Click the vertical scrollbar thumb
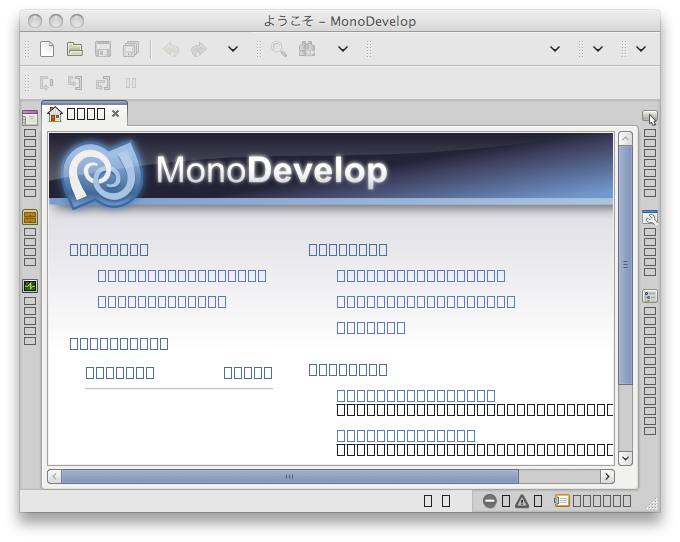680x542 pixels. pos(625,265)
